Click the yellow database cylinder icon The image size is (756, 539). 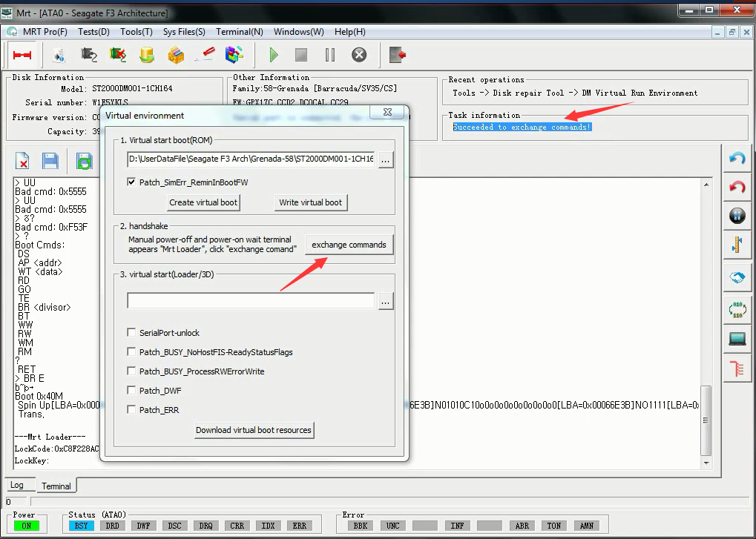coord(147,55)
